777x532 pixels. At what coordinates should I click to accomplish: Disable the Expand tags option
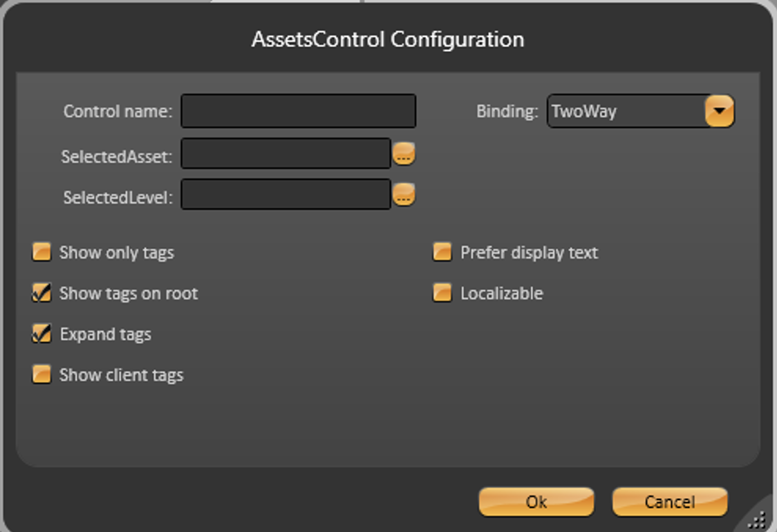click(x=41, y=334)
